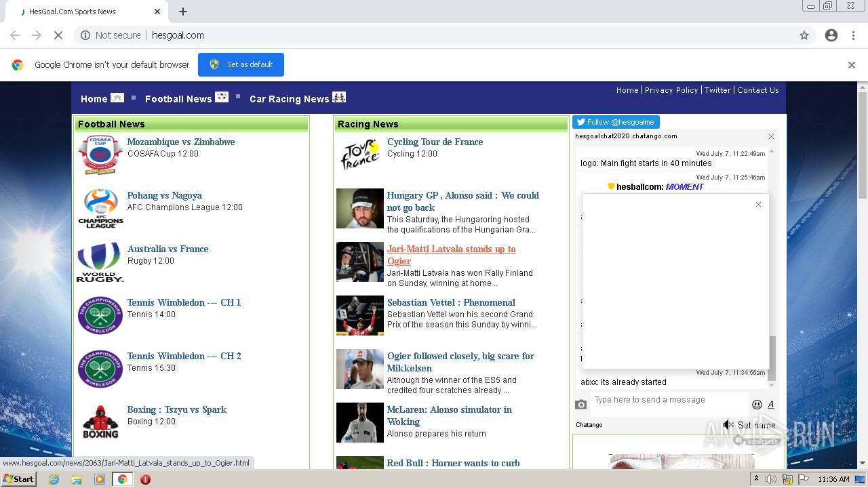Image resolution: width=868 pixels, height=488 pixels.
Task: Open the chat emoji smiley picker
Action: pos(757,405)
